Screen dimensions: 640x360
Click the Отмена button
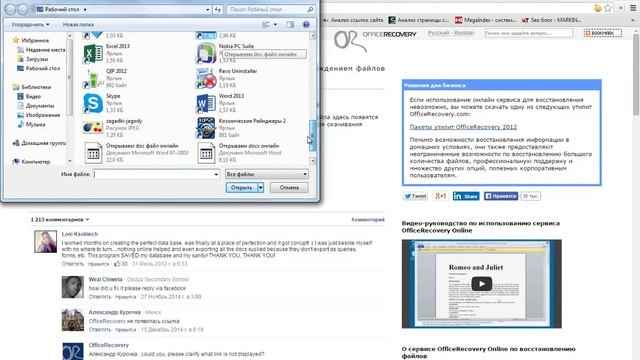coord(289,188)
